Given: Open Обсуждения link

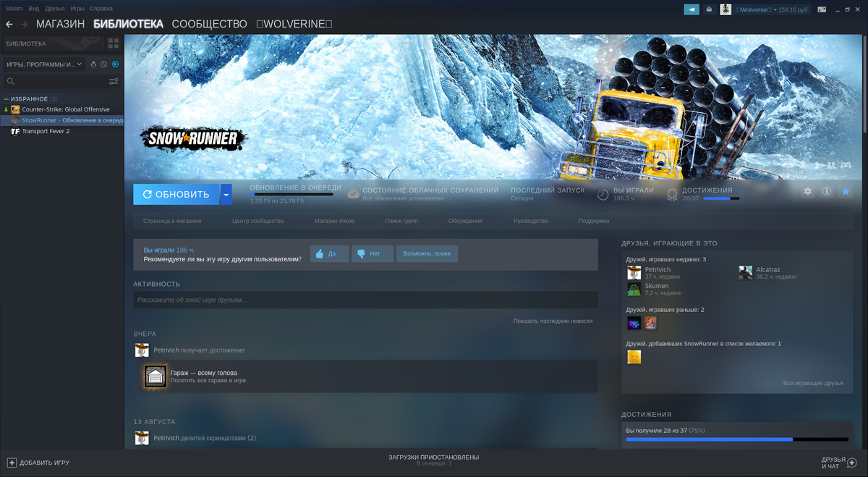Looking at the screenshot, I should (465, 221).
